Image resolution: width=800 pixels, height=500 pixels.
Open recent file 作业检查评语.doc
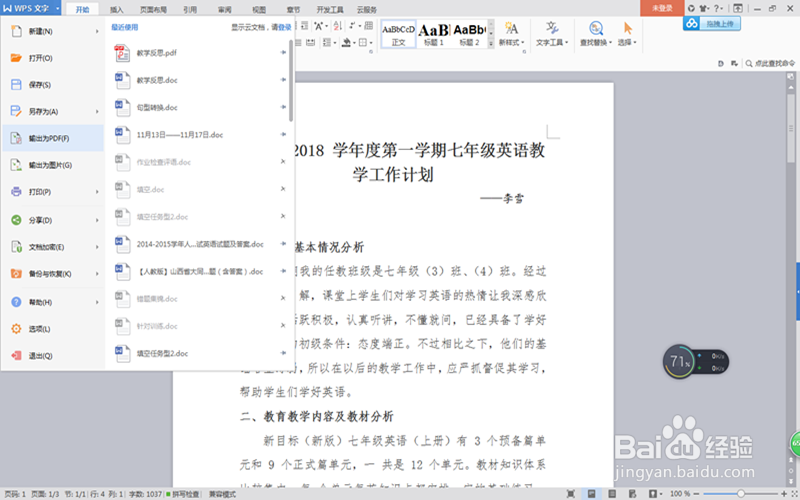199,162
